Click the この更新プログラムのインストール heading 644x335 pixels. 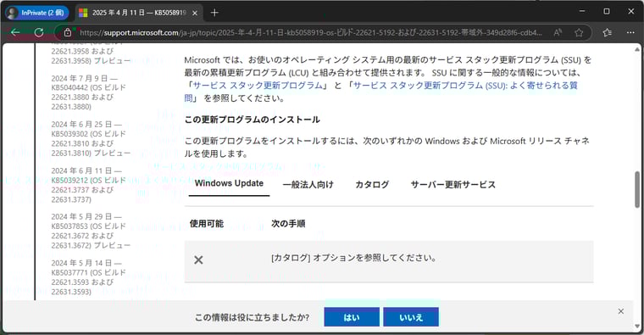tap(253, 120)
